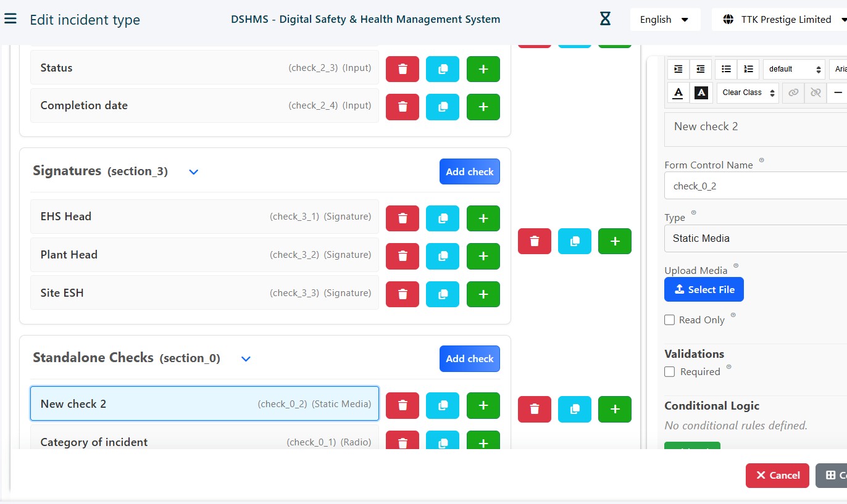Enable the Read Only checkbox
Image resolution: width=847 pixels, height=504 pixels.
[x=669, y=320]
